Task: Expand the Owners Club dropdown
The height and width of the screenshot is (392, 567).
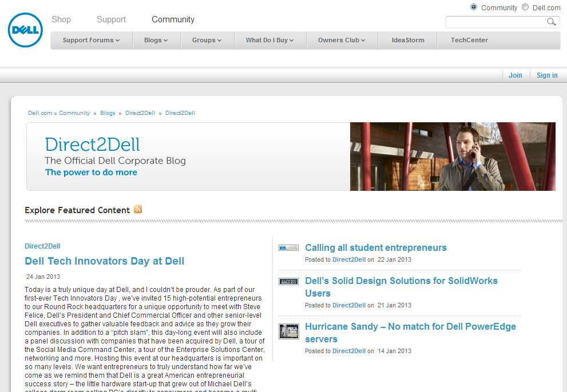Action: 342,40
